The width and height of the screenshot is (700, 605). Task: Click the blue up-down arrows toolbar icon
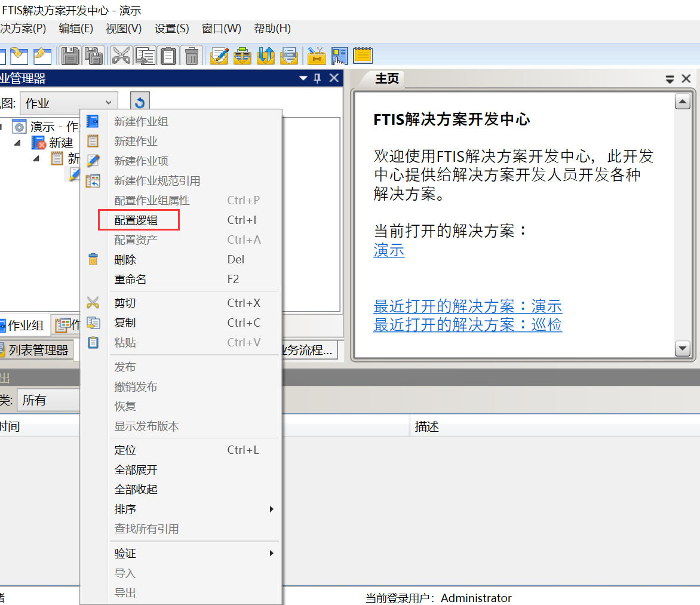tap(265, 56)
